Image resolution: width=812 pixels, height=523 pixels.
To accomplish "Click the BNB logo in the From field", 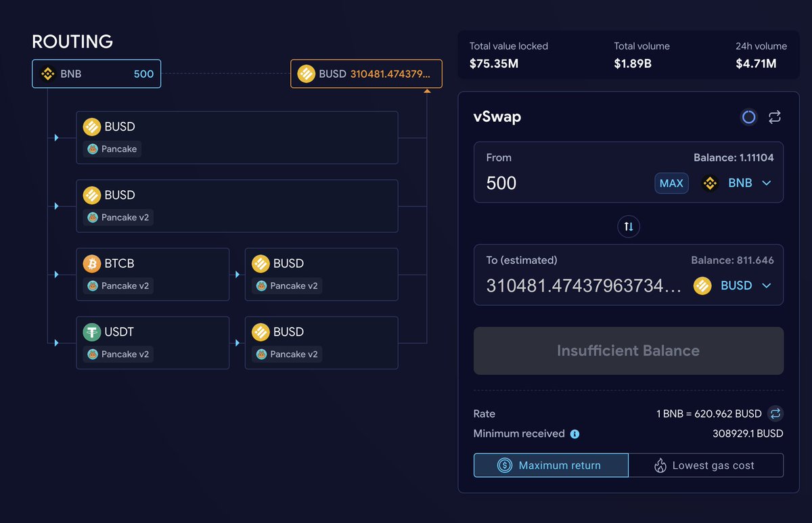I will coord(710,183).
